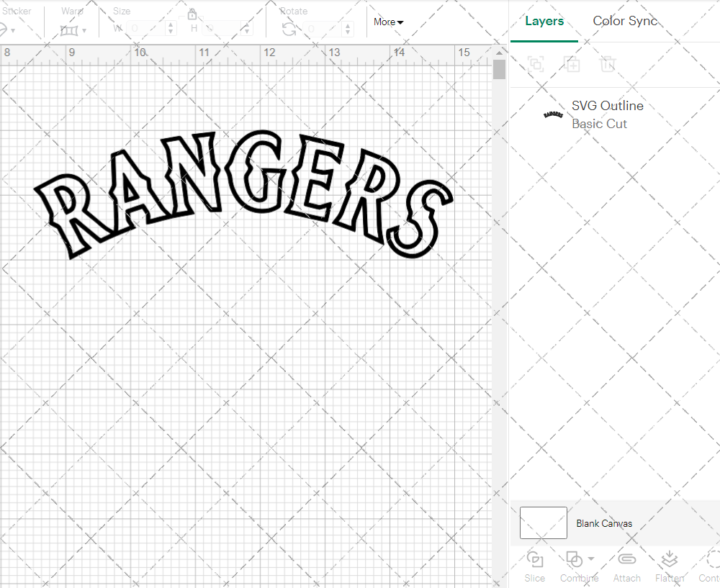
Task: Click the Blank Canvas white color swatch
Action: pyautogui.click(x=543, y=523)
